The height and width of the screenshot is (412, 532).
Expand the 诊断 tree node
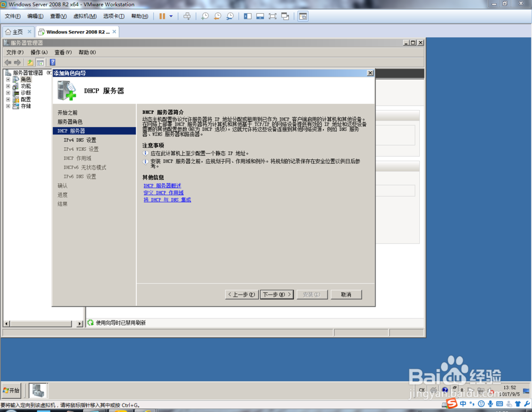8,93
